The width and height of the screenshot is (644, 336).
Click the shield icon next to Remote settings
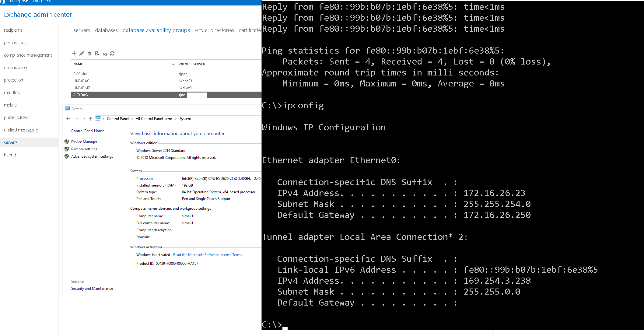point(67,149)
